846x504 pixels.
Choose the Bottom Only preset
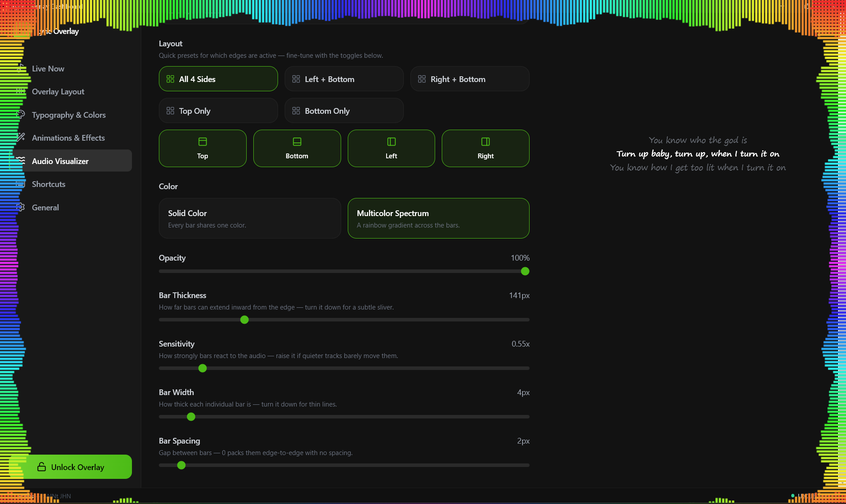344,111
